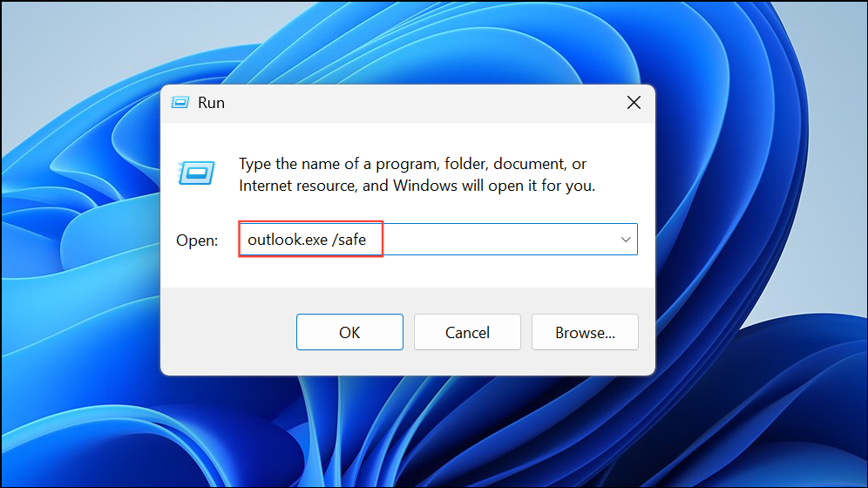This screenshot has width=868, height=488.
Task: Close the Run dialog with X
Action: pyautogui.click(x=634, y=102)
